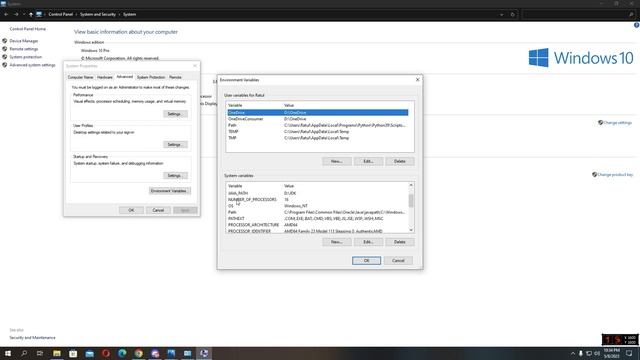Open taskbar Search magnifier

pyautogui.click(x=24, y=353)
